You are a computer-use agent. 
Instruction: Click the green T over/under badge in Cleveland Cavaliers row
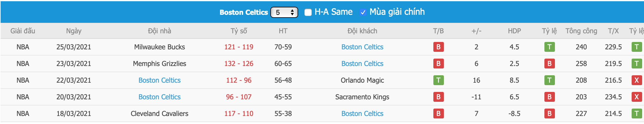(637, 114)
